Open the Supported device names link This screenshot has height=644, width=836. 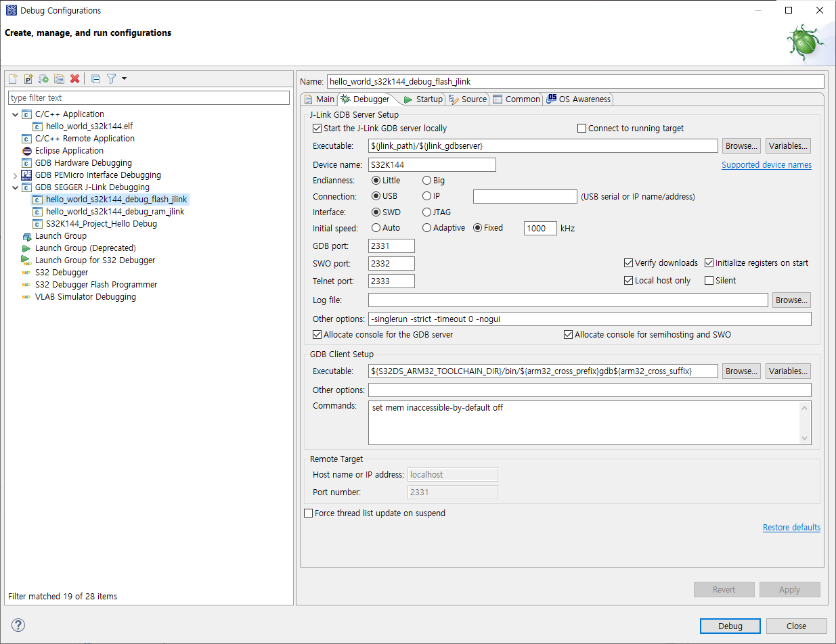pos(766,164)
